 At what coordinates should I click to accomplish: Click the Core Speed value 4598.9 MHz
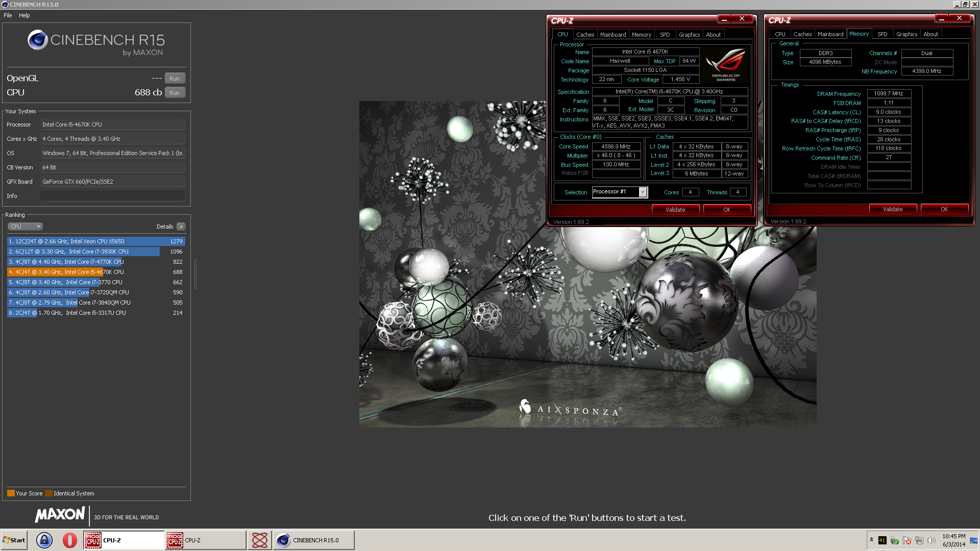(x=616, y=146)
